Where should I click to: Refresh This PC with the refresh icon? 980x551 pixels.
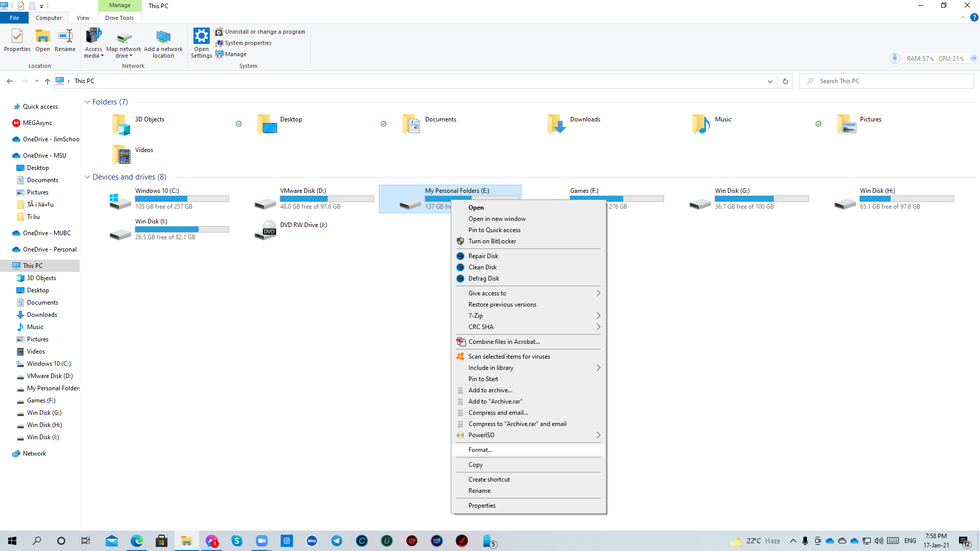pyautogui.click(x=785, y=81)
